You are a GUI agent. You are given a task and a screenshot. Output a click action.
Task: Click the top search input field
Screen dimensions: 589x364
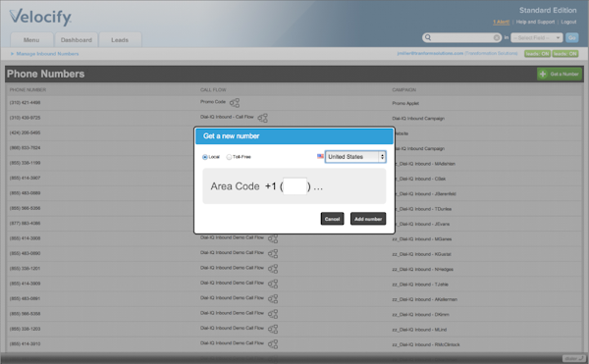pyautogui.click(x=462, y=37)
